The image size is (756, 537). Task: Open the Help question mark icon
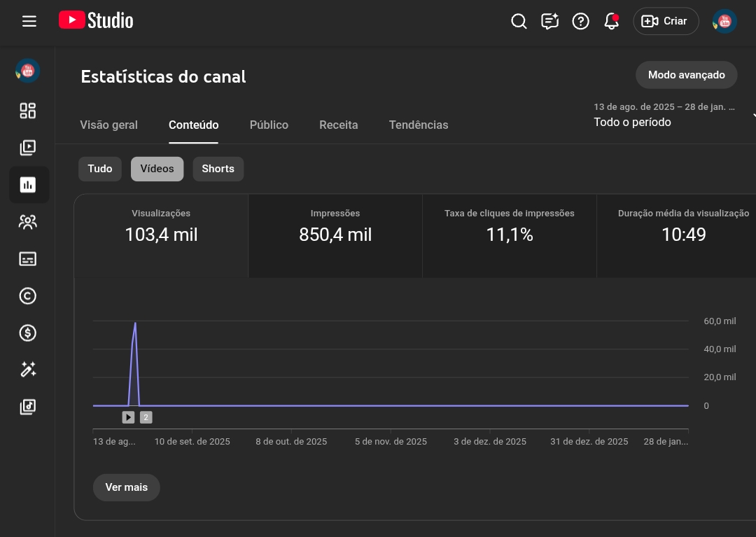pyautogui.click(x=580, y=21)
